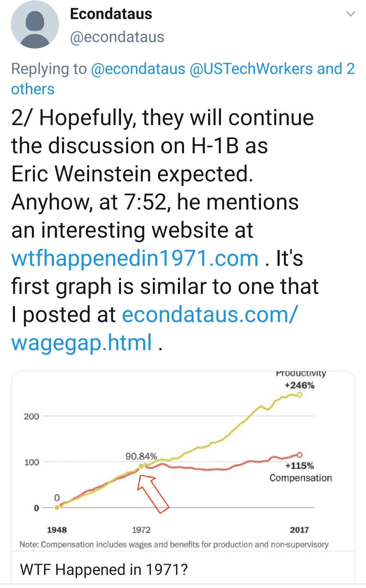Click the +115% Compensation label
Screen dimensions: 366x588
(x=300, y=472)
